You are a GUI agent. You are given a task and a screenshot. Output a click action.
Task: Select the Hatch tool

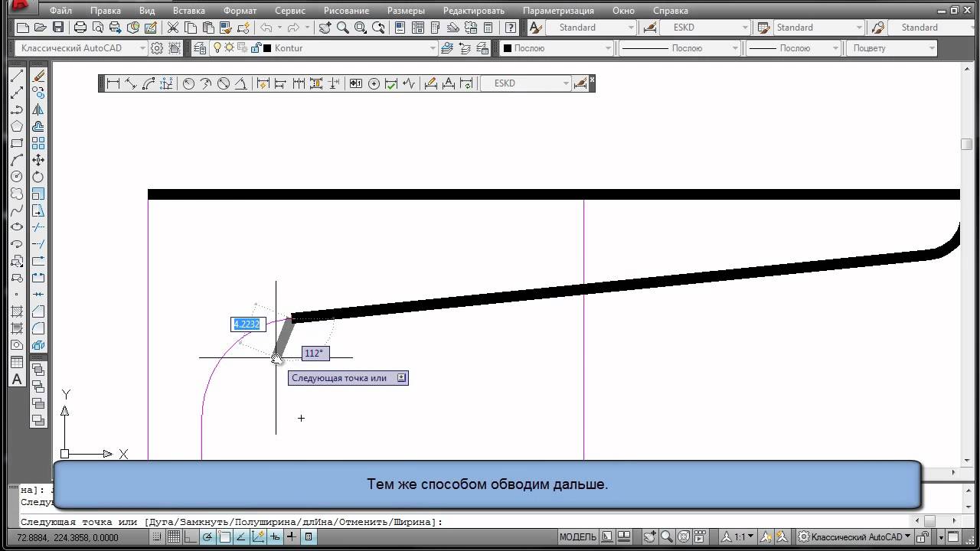[x=16, y=311]
